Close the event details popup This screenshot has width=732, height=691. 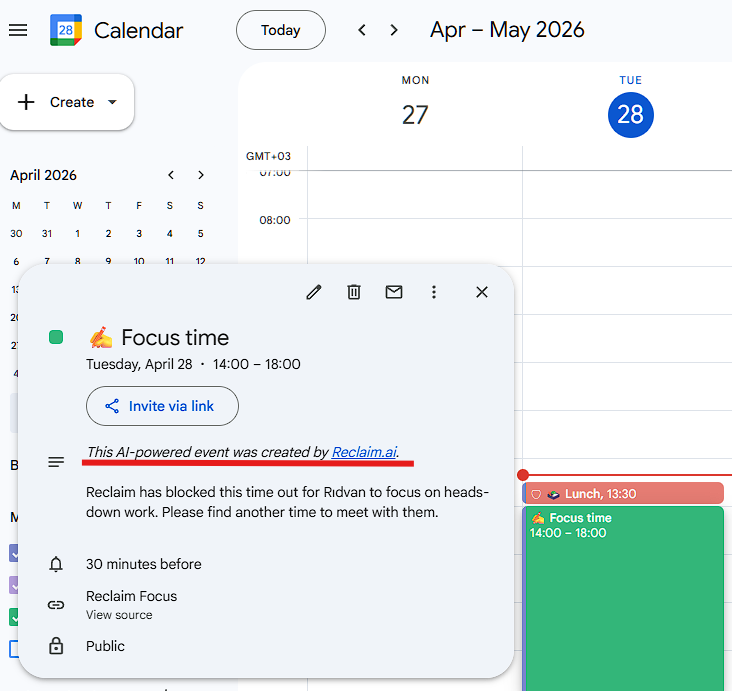tap(482, 292)
